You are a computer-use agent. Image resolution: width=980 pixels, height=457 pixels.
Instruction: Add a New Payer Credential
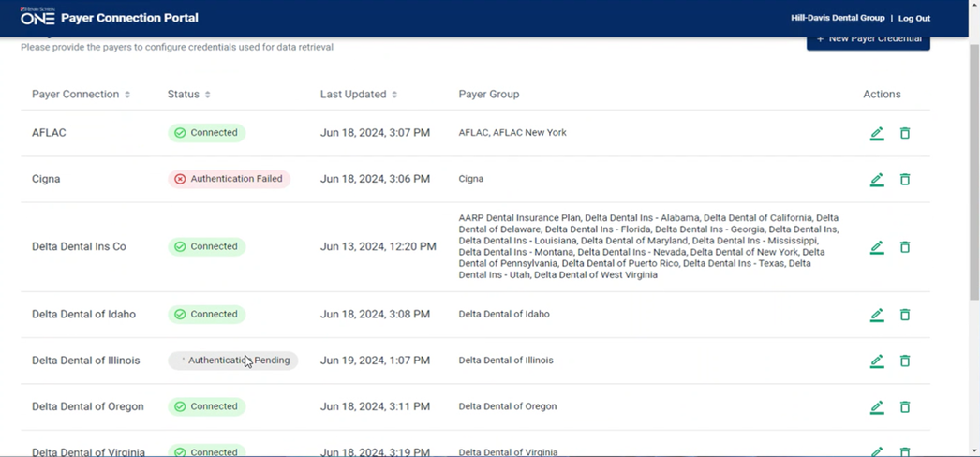pos(869,40)
